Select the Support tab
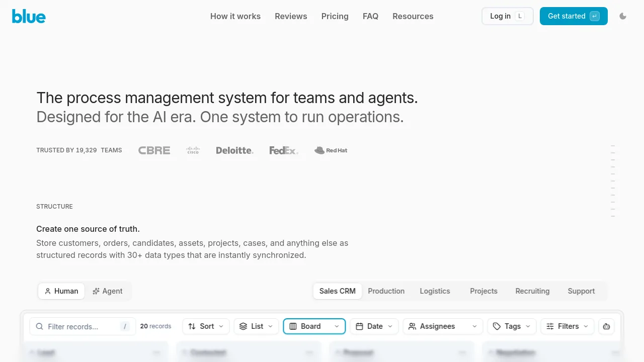 (581, 291)
